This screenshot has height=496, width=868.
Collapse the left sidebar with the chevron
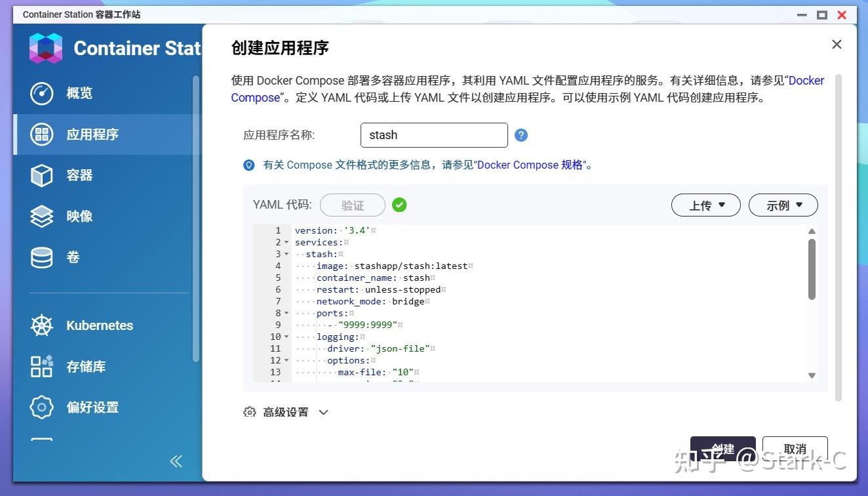click(176, 461)
